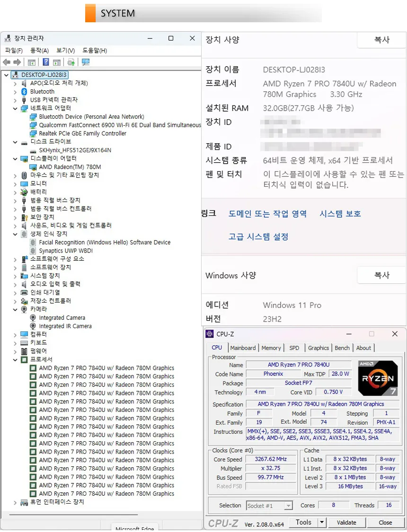Open the 동작(A) menu
The width and height of the screenshot is (407, 532).
tap(39, 51)
